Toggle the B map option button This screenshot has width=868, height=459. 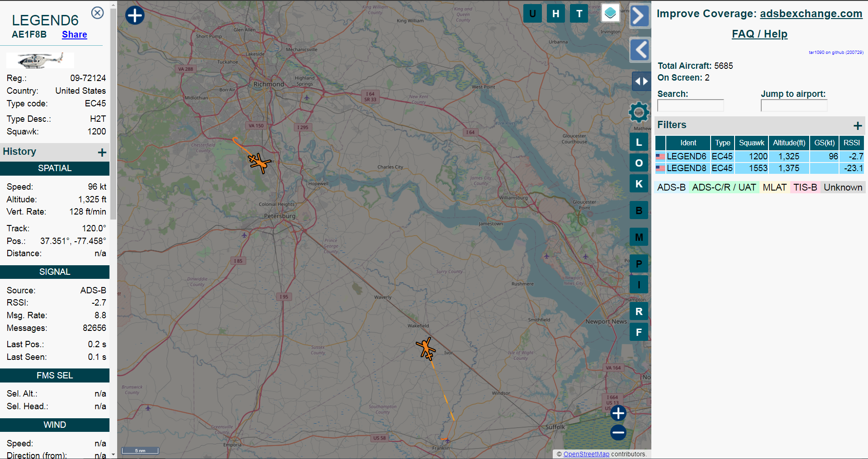(639, 210)
